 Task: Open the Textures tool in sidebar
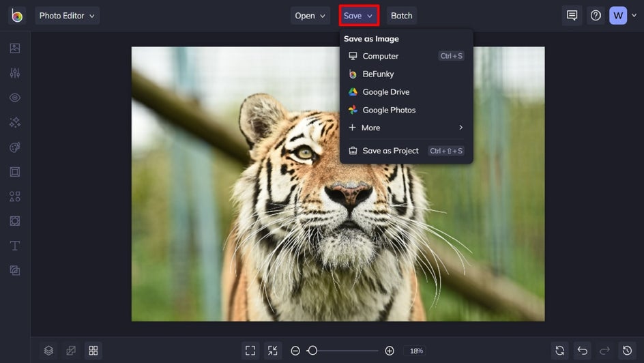coord(15,270)
